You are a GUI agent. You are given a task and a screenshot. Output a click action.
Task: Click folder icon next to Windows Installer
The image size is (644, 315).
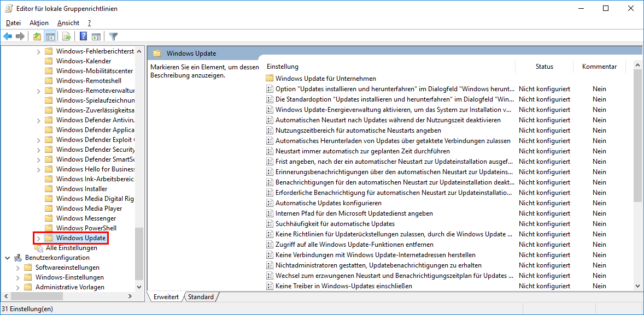pyautogui.click(x=49, y=189)
